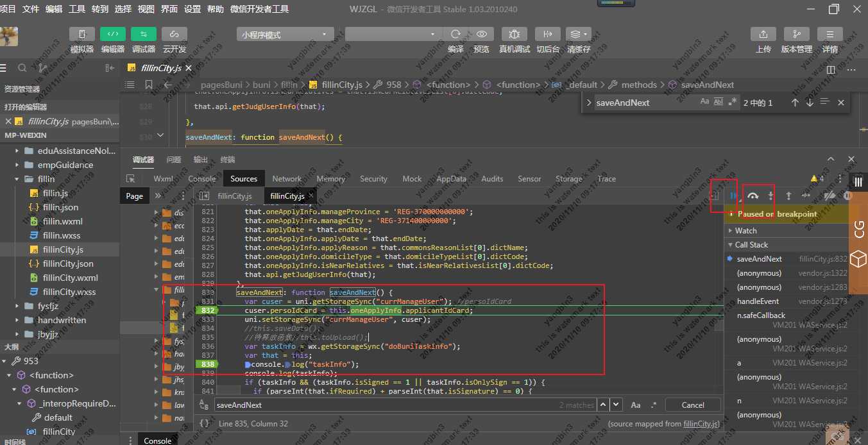868x445 pixels.
Task: Click the 切后台 switch background icon
Action: coord(547,34)
